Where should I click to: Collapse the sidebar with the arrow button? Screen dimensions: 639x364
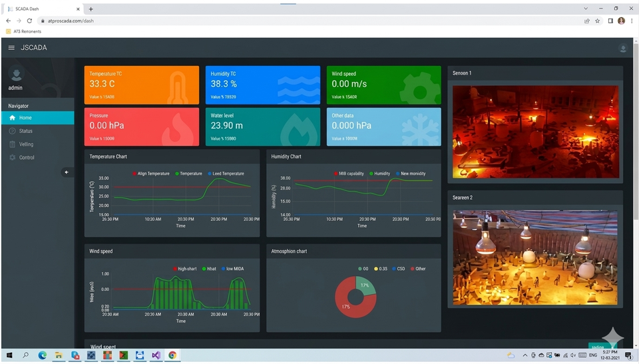pos(66,172)
